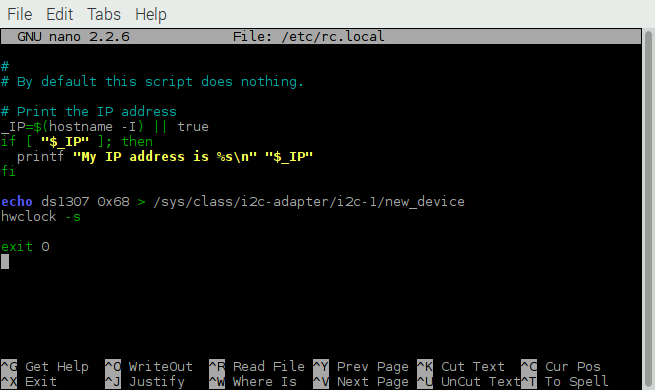
Task: Click the ^W Where Is shortcut
Action: [253, 382]
